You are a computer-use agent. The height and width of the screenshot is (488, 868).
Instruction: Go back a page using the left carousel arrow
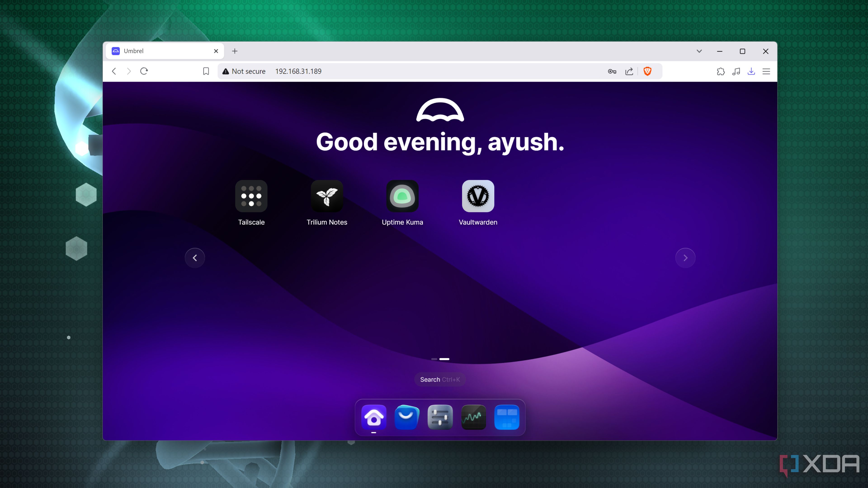[x=195, y=258]
